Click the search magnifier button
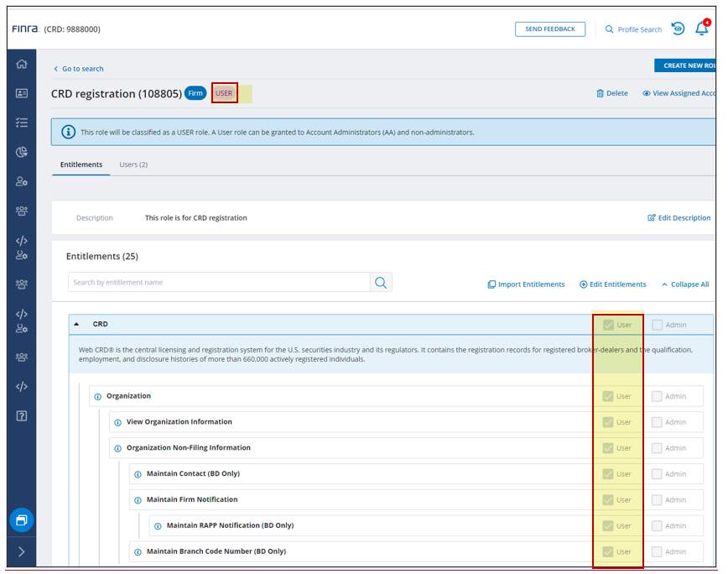Viewport: 728px width, 574px height. [x=381, y=283]
